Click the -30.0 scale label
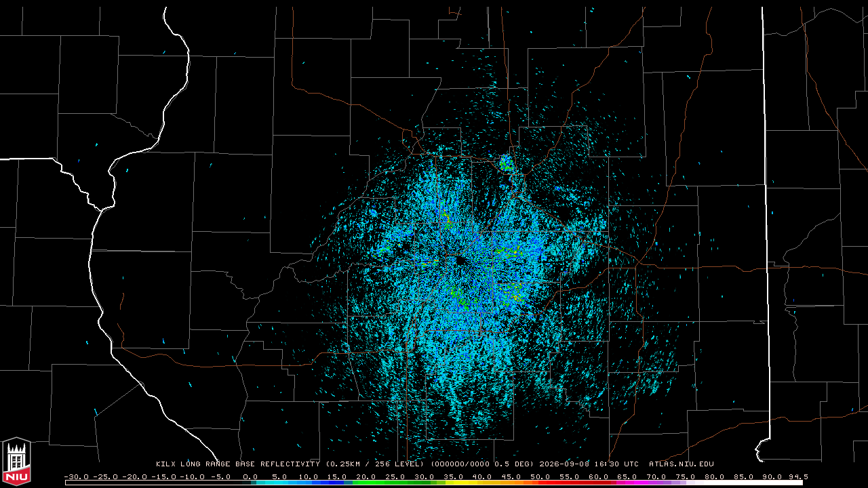Screen dimensions: 868x488 coord(76,476)
